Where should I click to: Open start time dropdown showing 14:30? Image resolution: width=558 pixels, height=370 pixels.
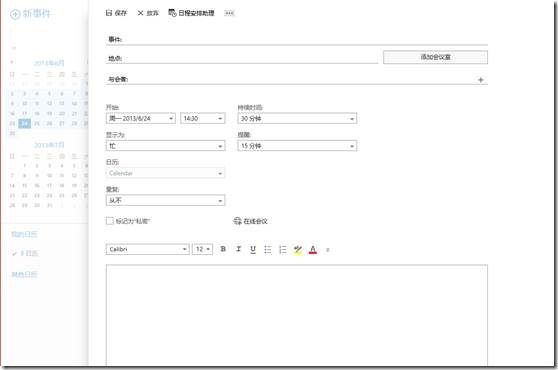click(x=202, y=118)
